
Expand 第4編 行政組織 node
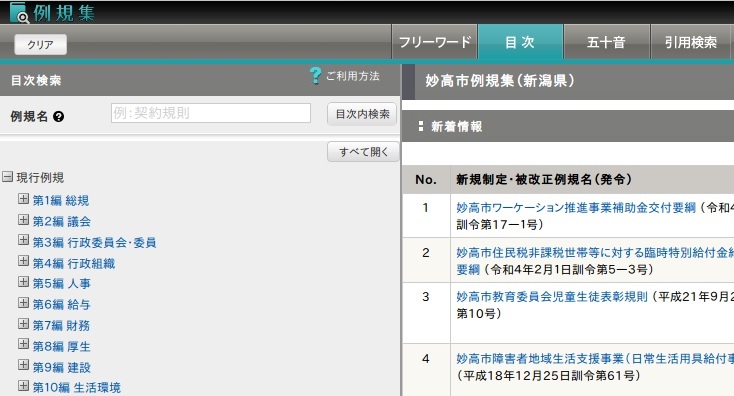(23, 261)
